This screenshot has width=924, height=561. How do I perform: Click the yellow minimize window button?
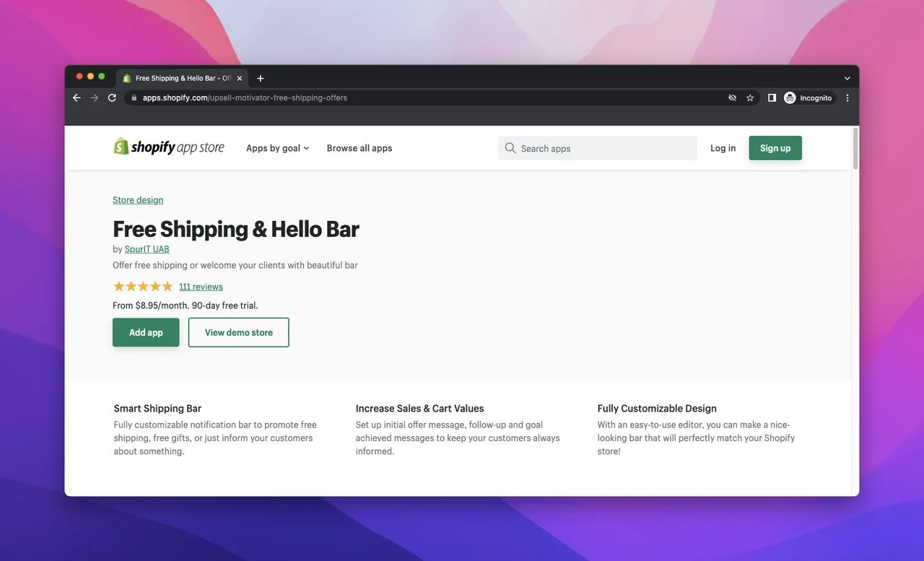tap(90, 77)
